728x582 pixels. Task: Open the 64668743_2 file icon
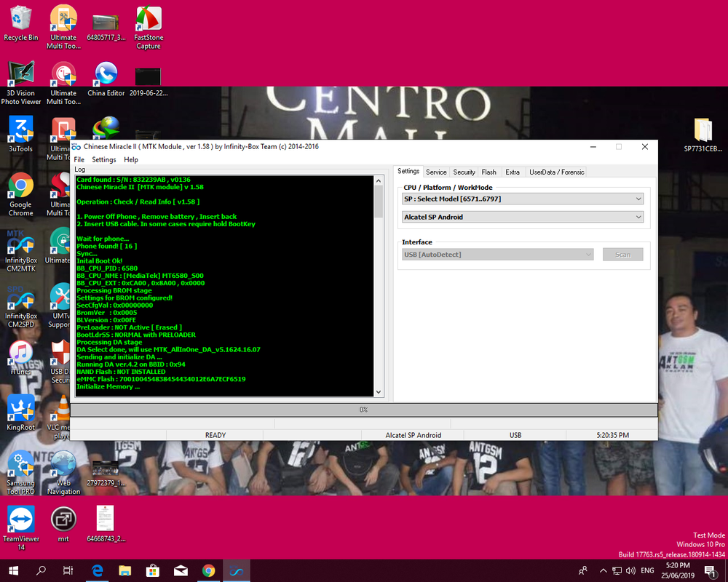pyautogui.click(x=106, y=525)
